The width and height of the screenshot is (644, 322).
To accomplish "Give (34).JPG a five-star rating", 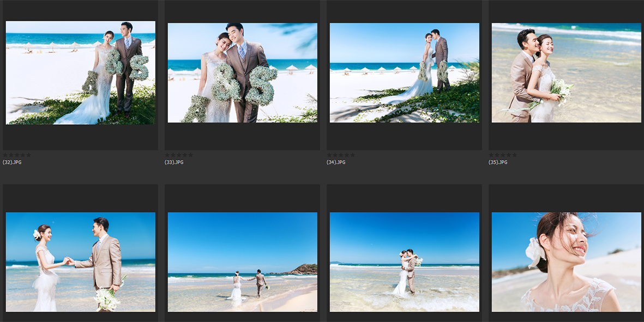I will click(x=352, y=155).
